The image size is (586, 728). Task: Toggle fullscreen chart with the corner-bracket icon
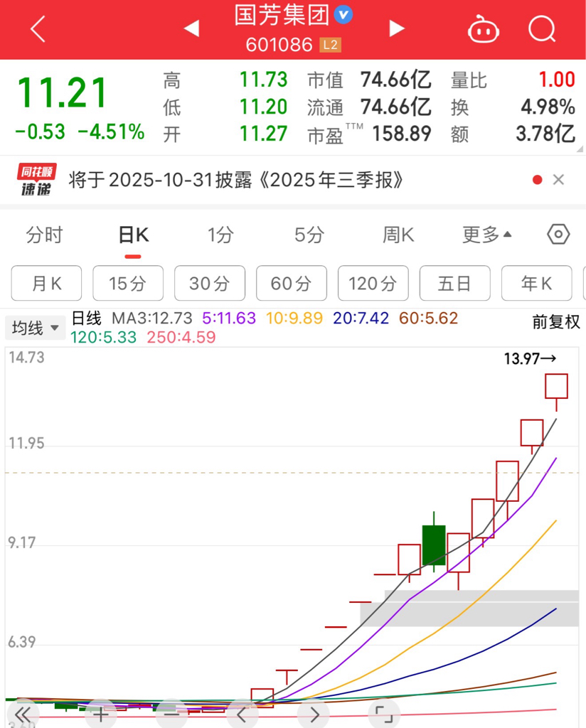(383, 714)
